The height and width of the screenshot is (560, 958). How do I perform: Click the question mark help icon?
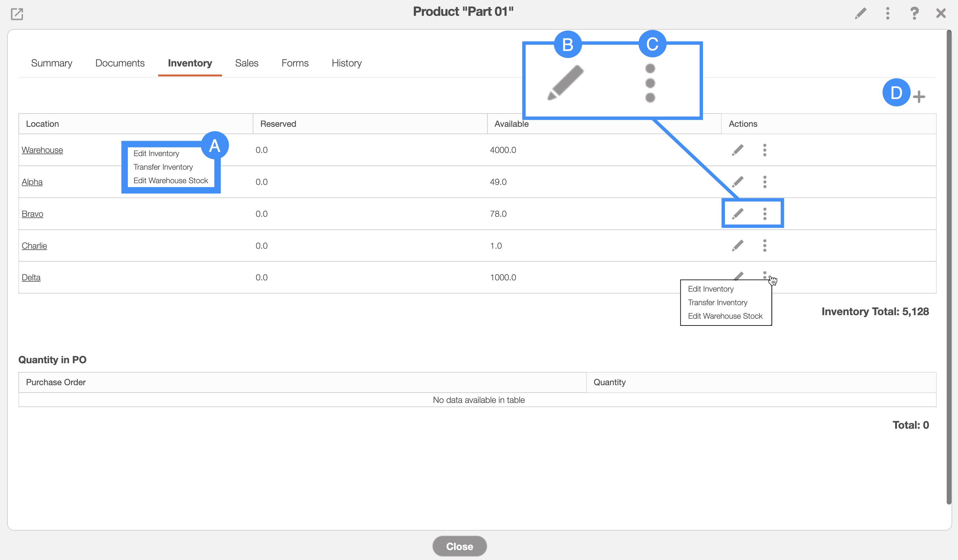(914, 13)
